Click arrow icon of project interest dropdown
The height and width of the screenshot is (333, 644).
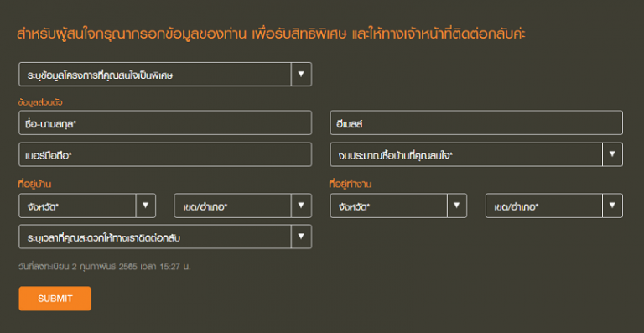tap(301, 75)
